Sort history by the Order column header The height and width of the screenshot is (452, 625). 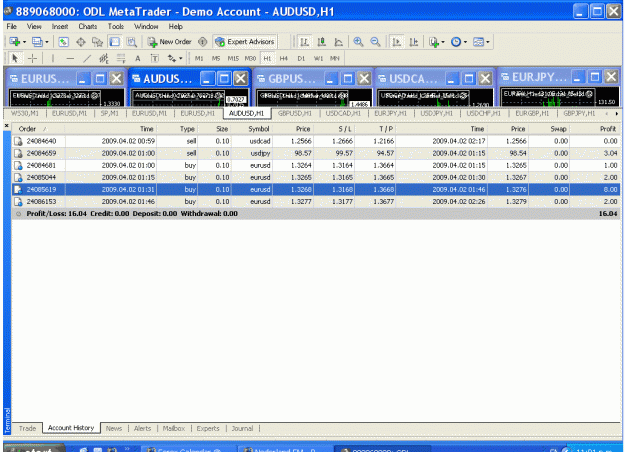(38, 129)
